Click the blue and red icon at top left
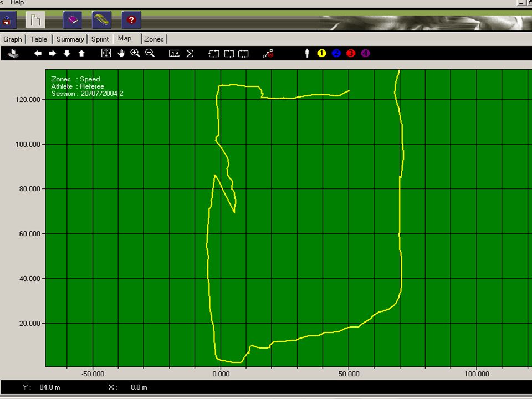Viewport: 532px width, 399px height. [x=7, y=21]
